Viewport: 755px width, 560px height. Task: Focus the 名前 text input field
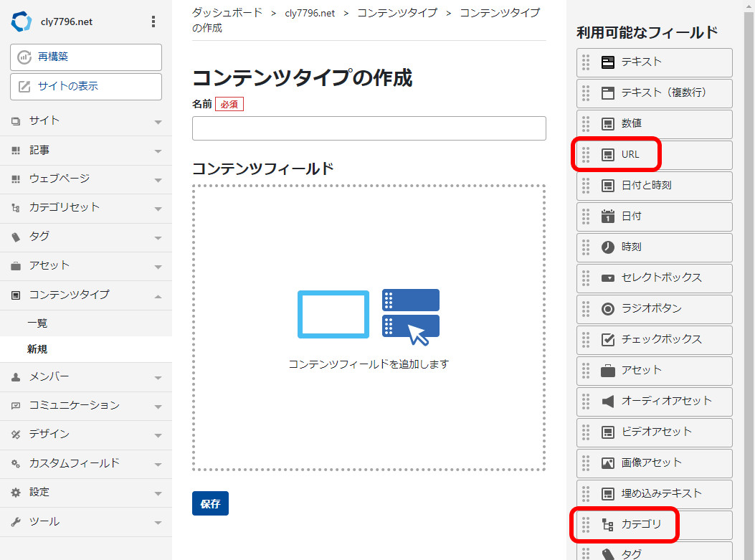coord(369,128)
